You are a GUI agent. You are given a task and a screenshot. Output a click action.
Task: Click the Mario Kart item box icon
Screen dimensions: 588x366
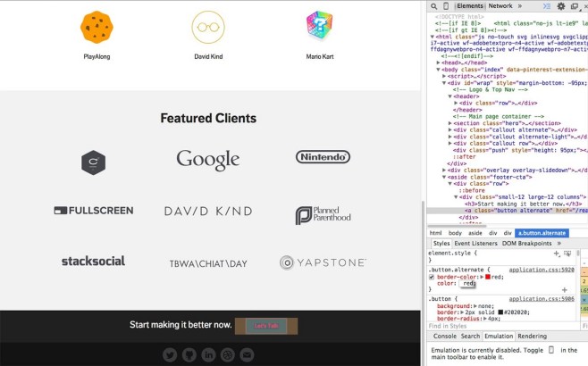tap(320, 26)
